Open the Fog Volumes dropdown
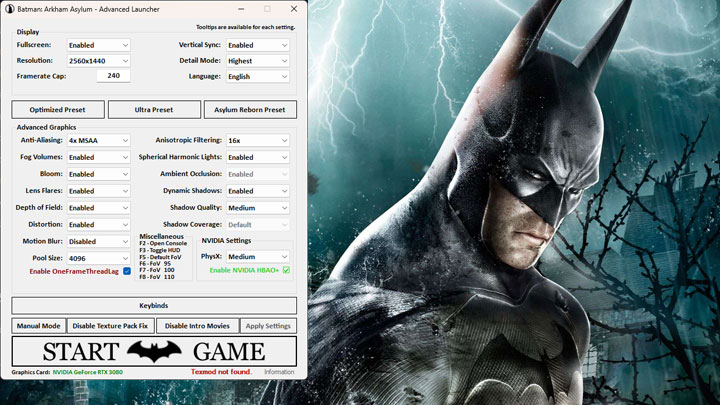 click(99, 157)
